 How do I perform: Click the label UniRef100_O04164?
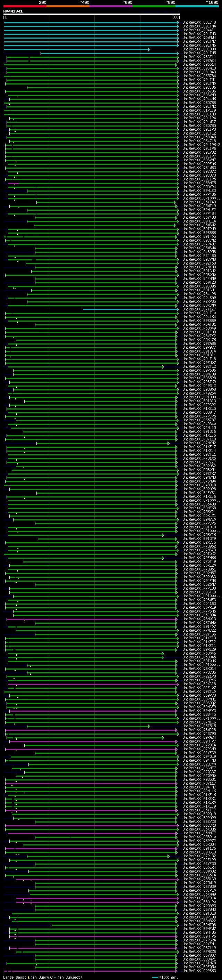(199, 317)
